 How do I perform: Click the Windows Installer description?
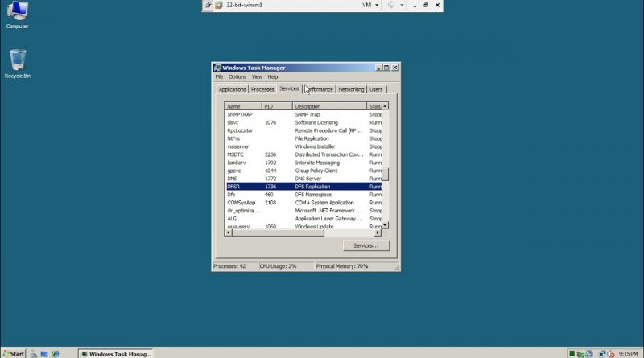coord(315,146)
